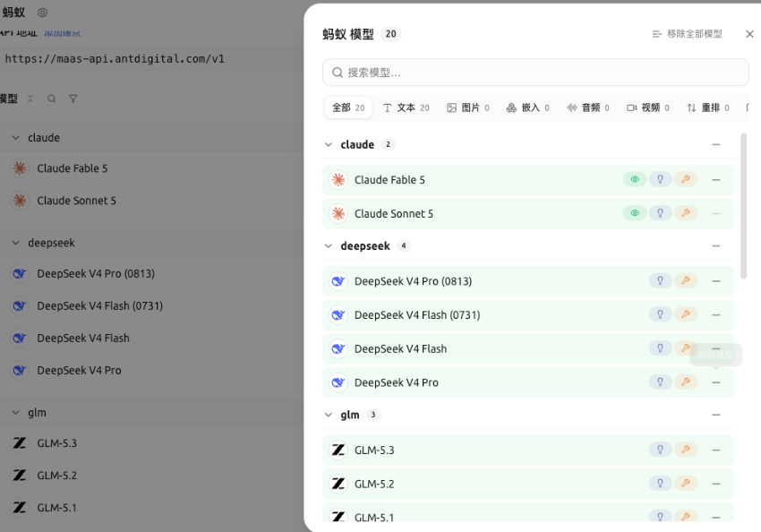Screen dimensions: 761x532
Task: Click the reasoning bulb badge on Claude Sonnet 5
Action: pos(660,213)
